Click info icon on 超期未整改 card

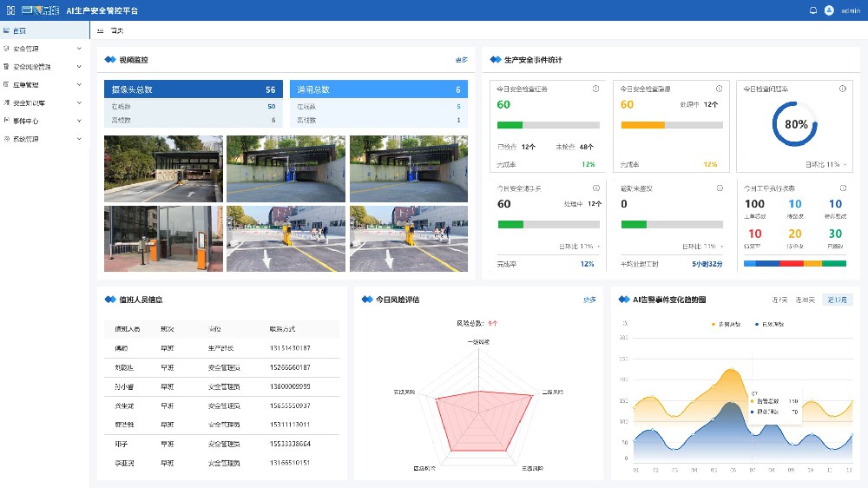pyautogui.click(x=719, y=188)
